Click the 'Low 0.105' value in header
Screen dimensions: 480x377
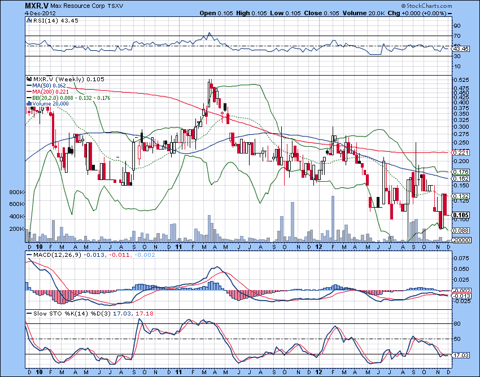coord(286,13)
